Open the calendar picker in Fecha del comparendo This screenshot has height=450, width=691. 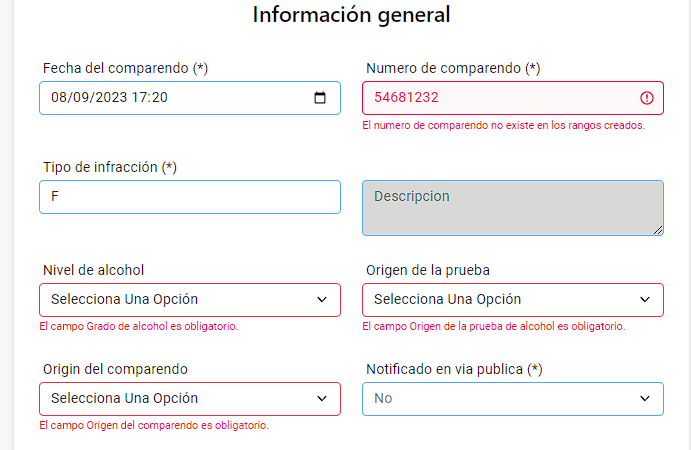click(320, 98)
